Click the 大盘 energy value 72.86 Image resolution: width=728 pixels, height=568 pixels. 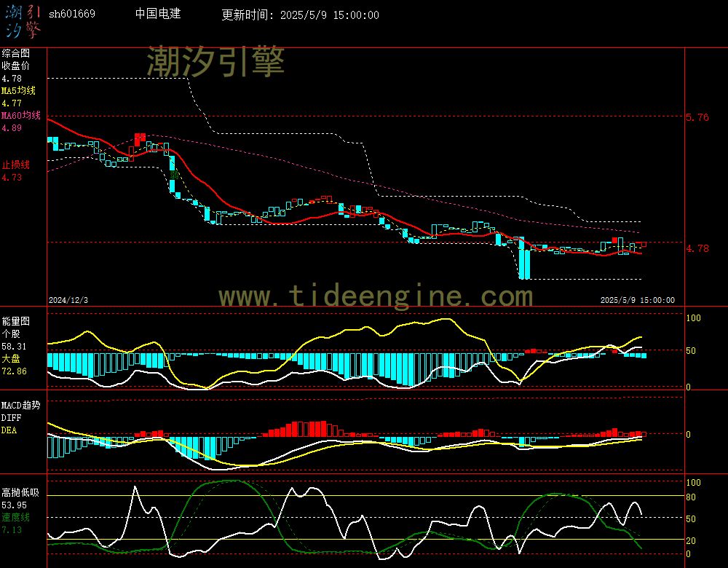tap(14, 371)
